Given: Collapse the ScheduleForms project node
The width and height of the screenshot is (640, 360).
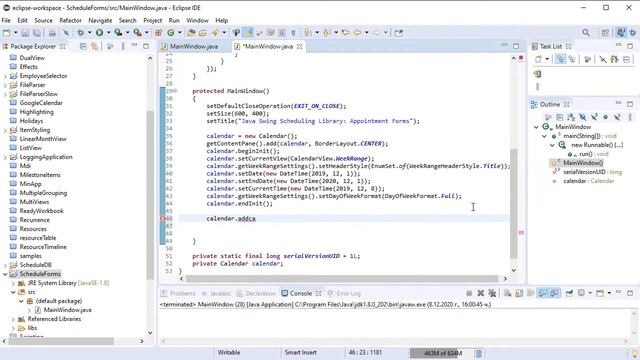Looking at the screenshot, I should coord(5,274).
